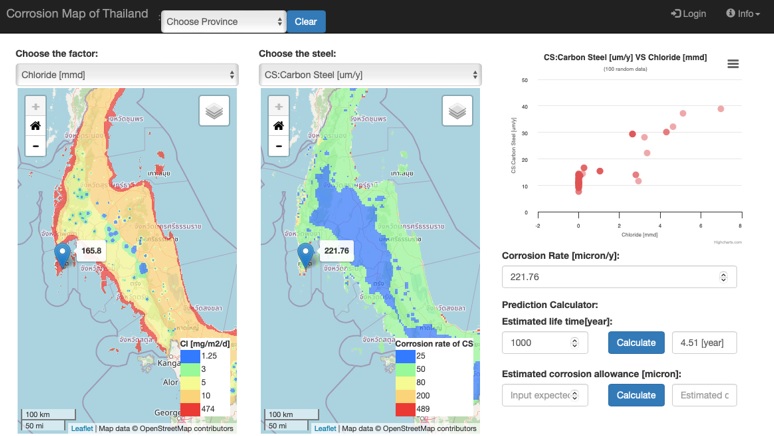Screen dimensions: 774x436
Task: Open the chart hamburger context menu
Action: (x=733, y=64)
